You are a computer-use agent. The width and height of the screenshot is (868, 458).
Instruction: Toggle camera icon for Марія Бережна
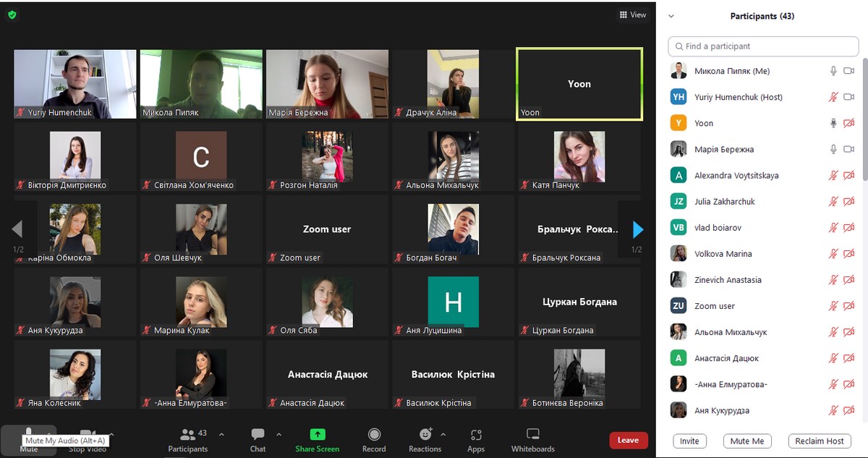click(x=849, y=149)
